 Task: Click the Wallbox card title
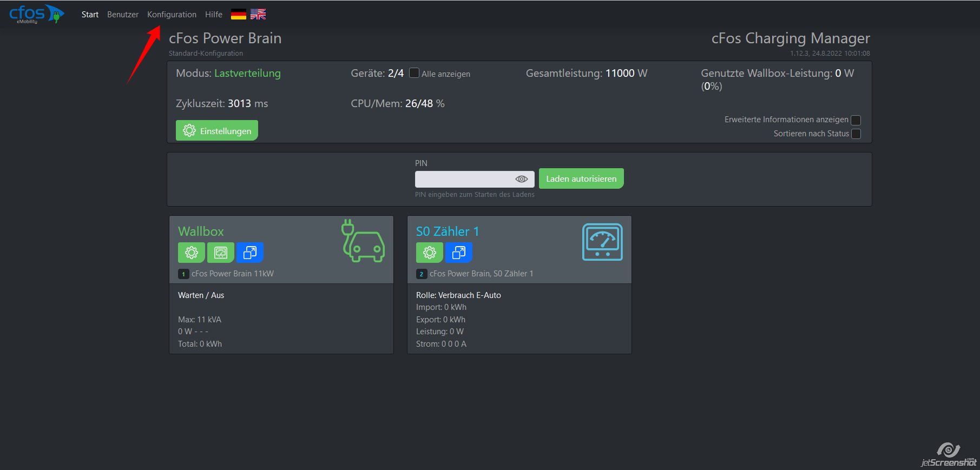(x=201, y=231)
